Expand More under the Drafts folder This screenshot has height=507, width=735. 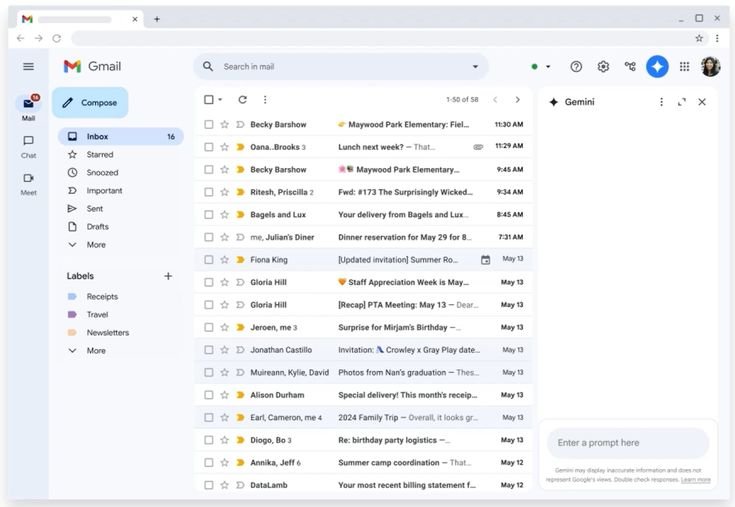coord(95,245)
